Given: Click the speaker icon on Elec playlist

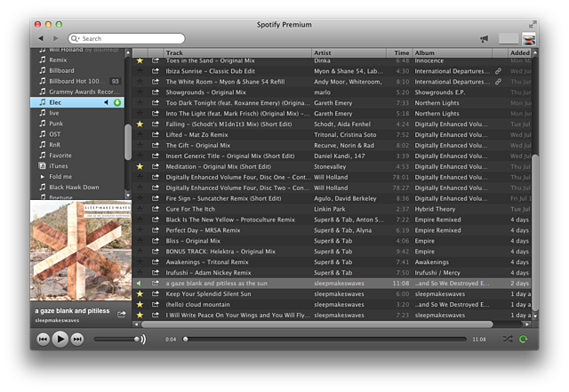Looking at the screenshot, I should coord(107,102).
